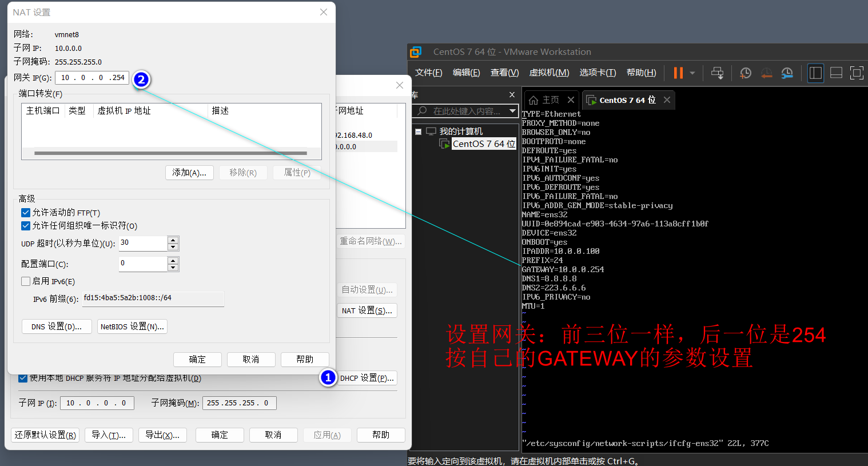The image size is (868, 466).
Task: Enable the 启用 IPv6 checkbox
Action: pyautogui.click(x=25, y=281)
